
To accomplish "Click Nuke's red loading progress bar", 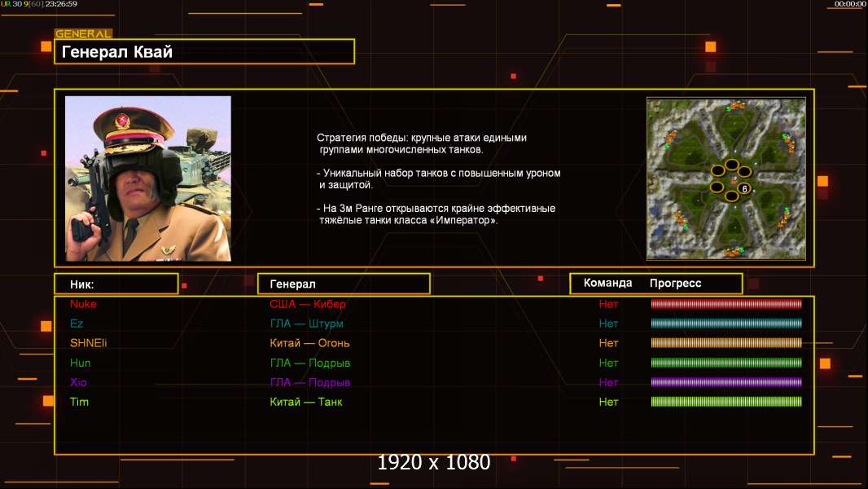I will tap(726, 303).
